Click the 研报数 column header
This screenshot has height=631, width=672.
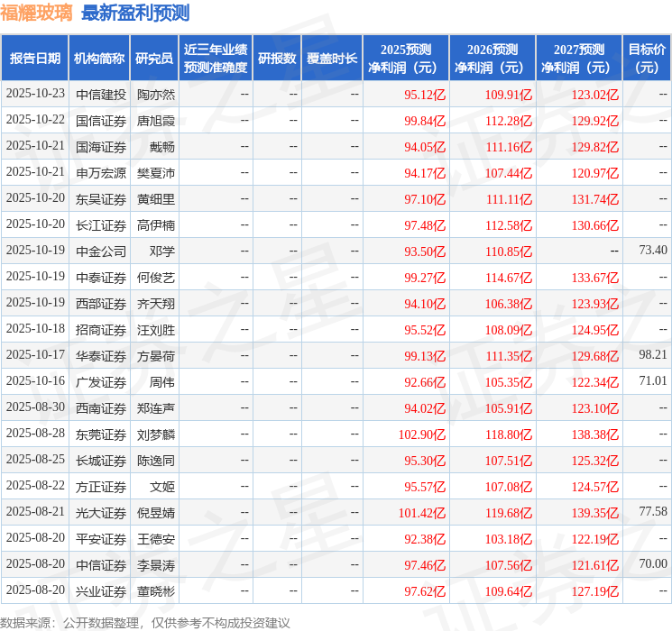[276, 58]
